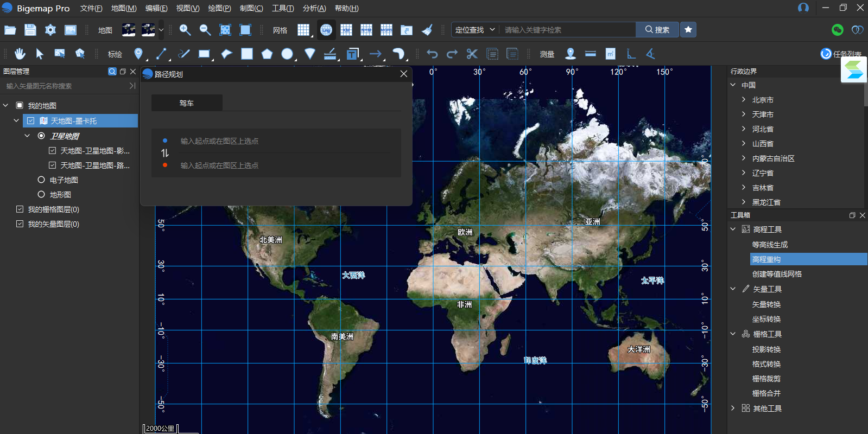
Task: Uncheck 我的矢量图层(0) checkbox
Action: (x=20, y=224)
